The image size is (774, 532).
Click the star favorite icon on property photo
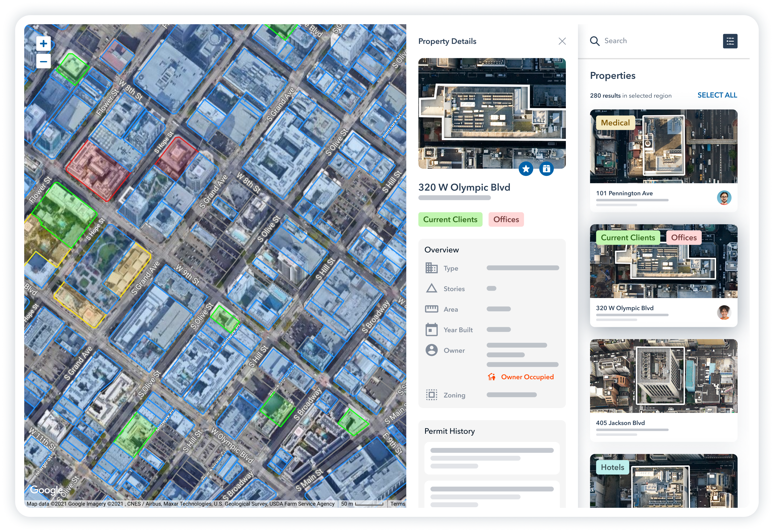(x=526, y=169)
